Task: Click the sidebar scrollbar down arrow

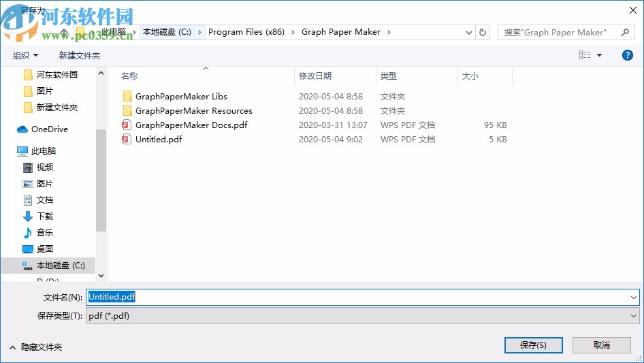Action: (101, 276)
